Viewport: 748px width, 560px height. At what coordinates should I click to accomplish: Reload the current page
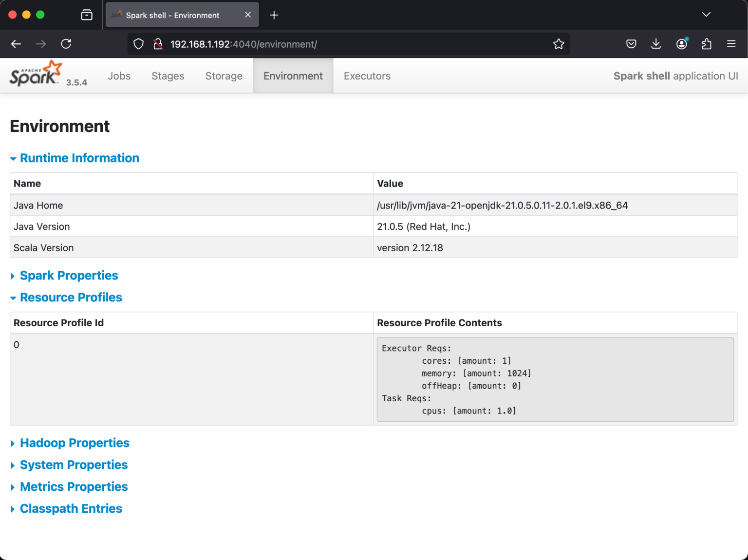(66, 44)
